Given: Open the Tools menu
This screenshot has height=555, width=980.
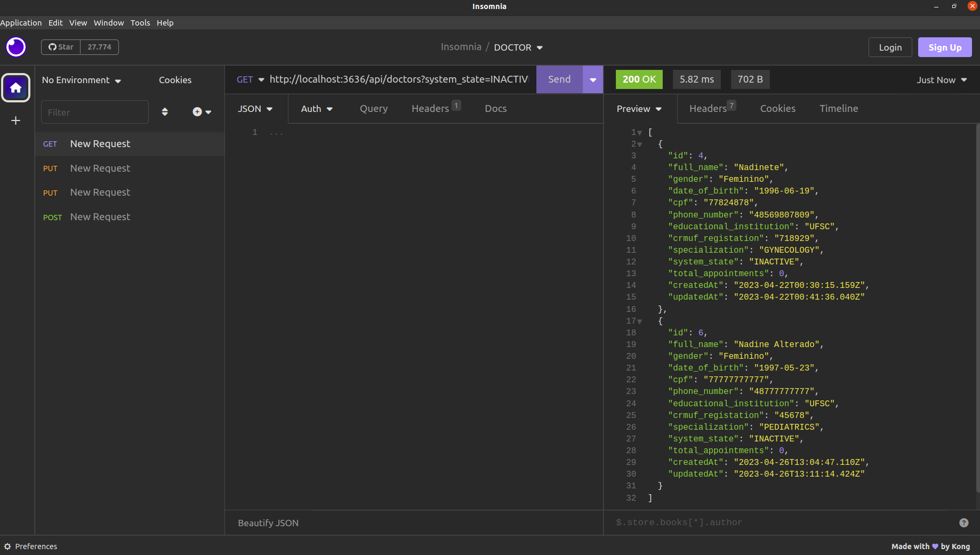Looking at the screenshot, I should click(x=140, y=23).
